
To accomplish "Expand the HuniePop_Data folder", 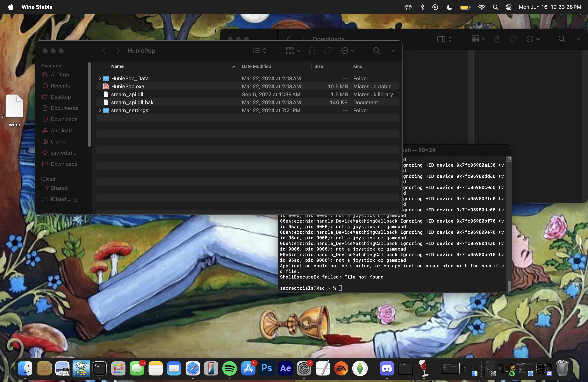I will pyautogui.click(x=100, y=78).
